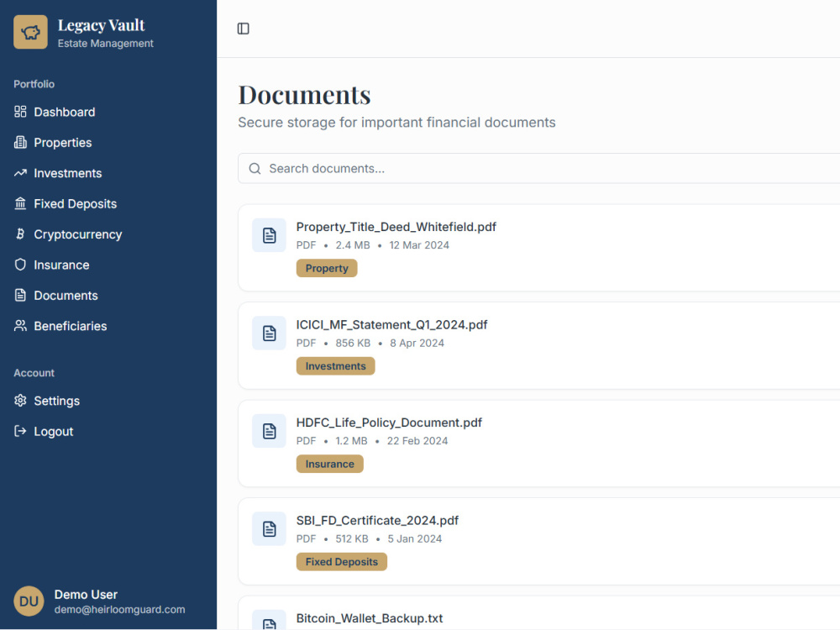Click the Insurance tag badge
The width and height of the screenshot is (840, 630).
pos(329,464)
